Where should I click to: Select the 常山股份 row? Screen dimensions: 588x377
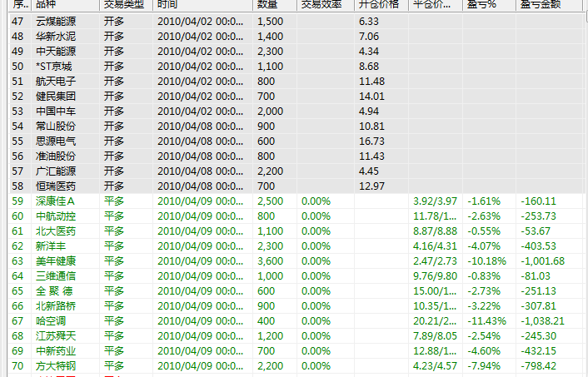(296, 126)
